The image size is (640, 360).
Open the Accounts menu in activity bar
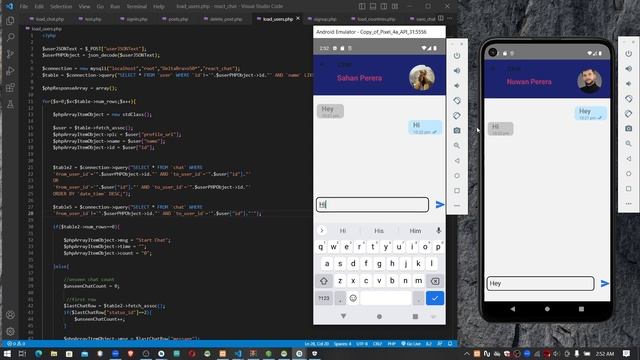11,315
